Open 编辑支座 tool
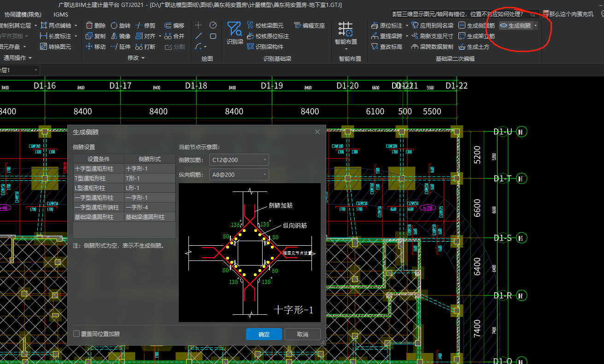Image resolution: width=604 pixels, height=364 pixels. pos(309,25)
